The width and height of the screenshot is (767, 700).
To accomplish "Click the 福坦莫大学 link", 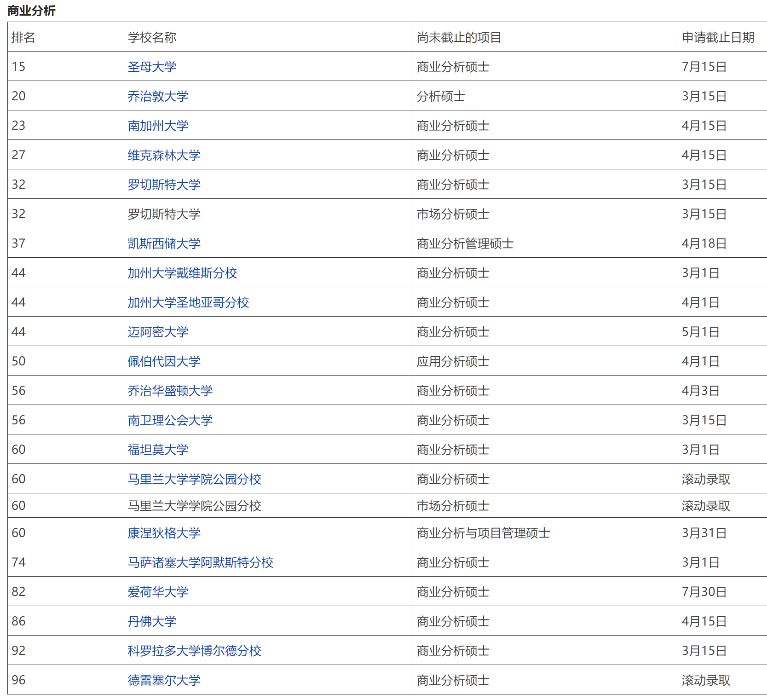I will 158,450.
